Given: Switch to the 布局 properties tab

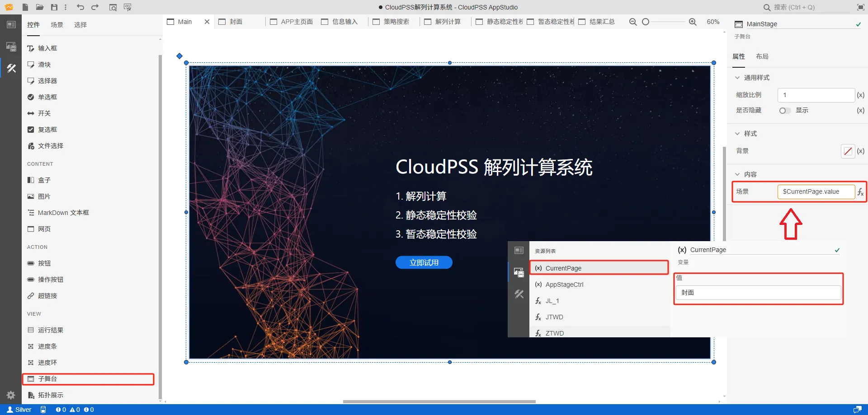Looking at the screenshot, I should click(762, 56).
